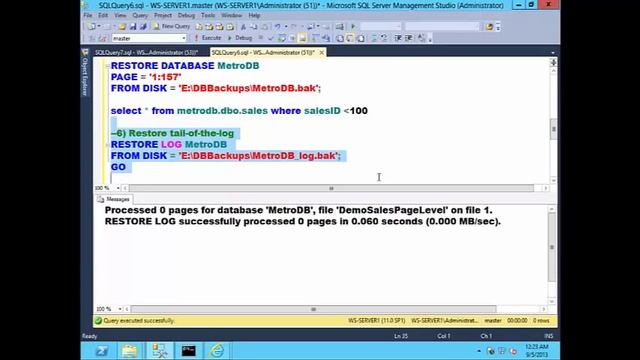Click the Analysis Services XMLA Query icon
Screen dimensions: 640x360
point(229,27)
